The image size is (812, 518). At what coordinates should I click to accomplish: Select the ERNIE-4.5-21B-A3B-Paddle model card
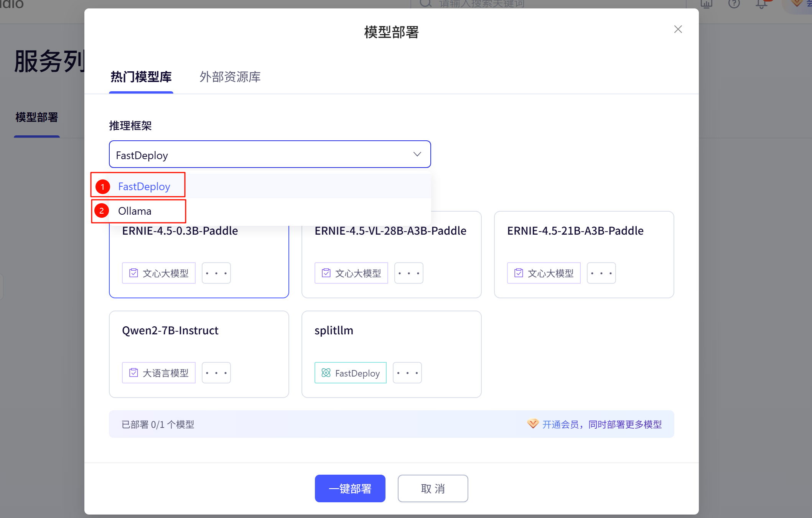tap(584, 255)
